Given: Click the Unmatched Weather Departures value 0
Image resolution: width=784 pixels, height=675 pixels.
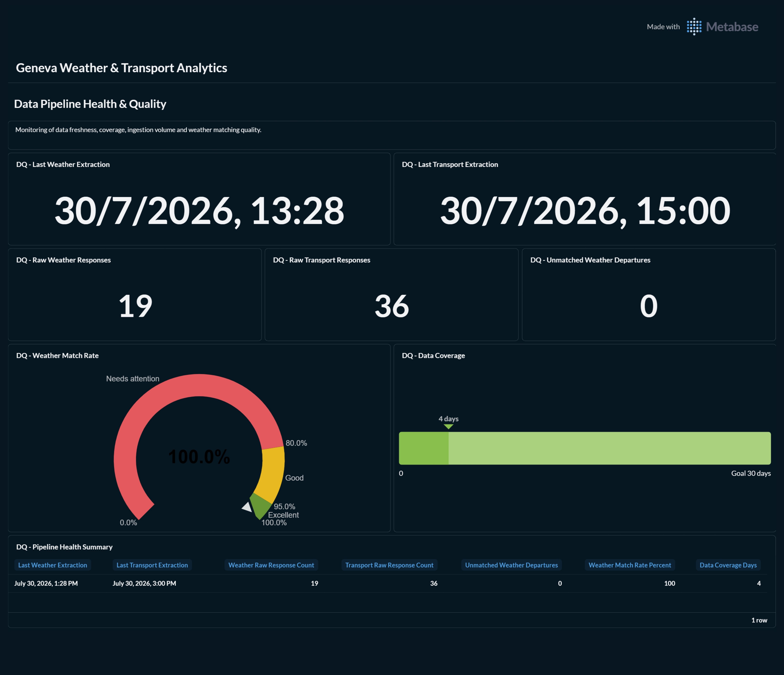Looking at the screenshot, I should (x=649, y=306).
